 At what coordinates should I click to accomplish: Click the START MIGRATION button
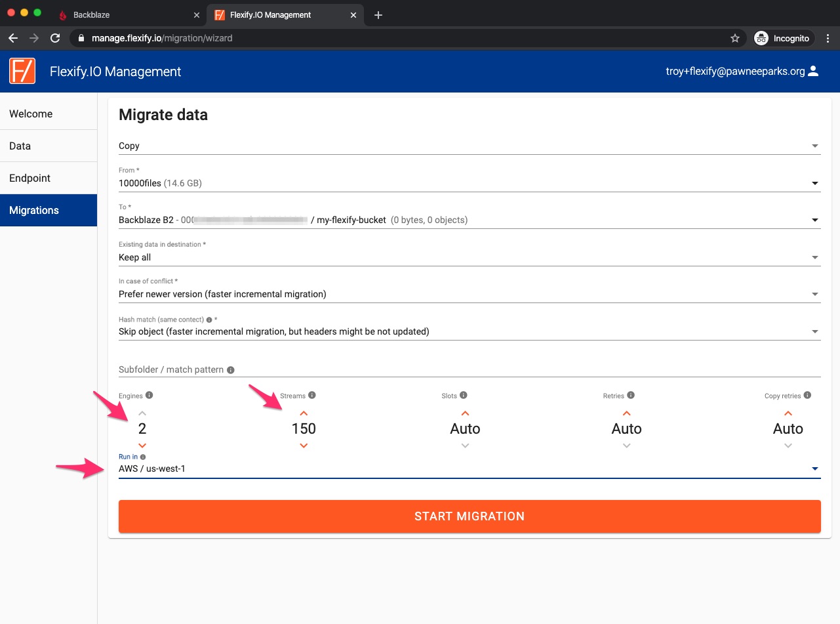point(470,516)
